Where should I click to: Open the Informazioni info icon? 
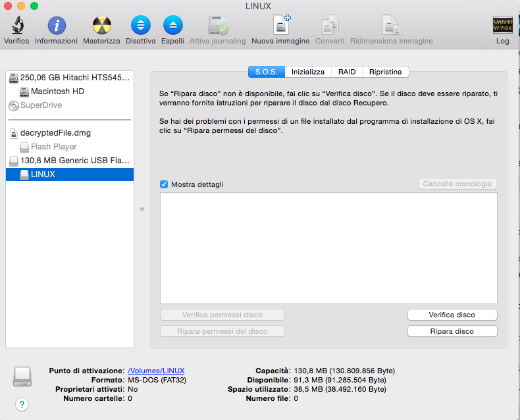[57, 27]
